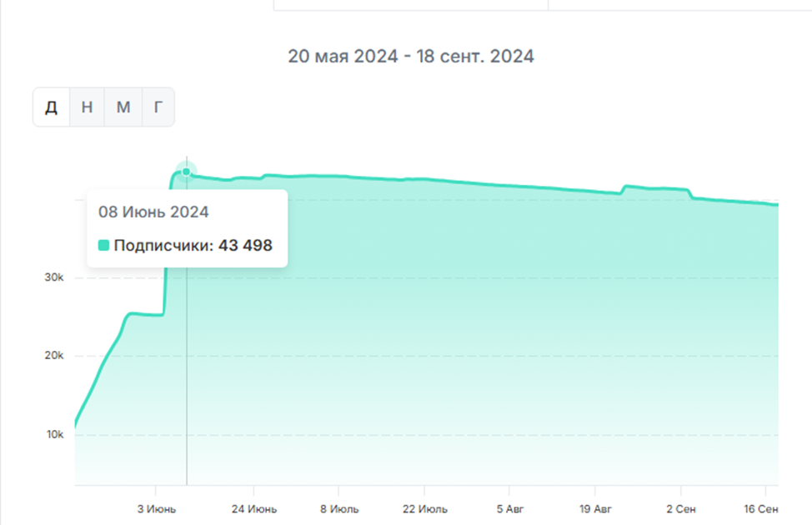This screenshot has height=525, width=812.
Task: Select the Д (day) interval toggle
Action: 52,107
